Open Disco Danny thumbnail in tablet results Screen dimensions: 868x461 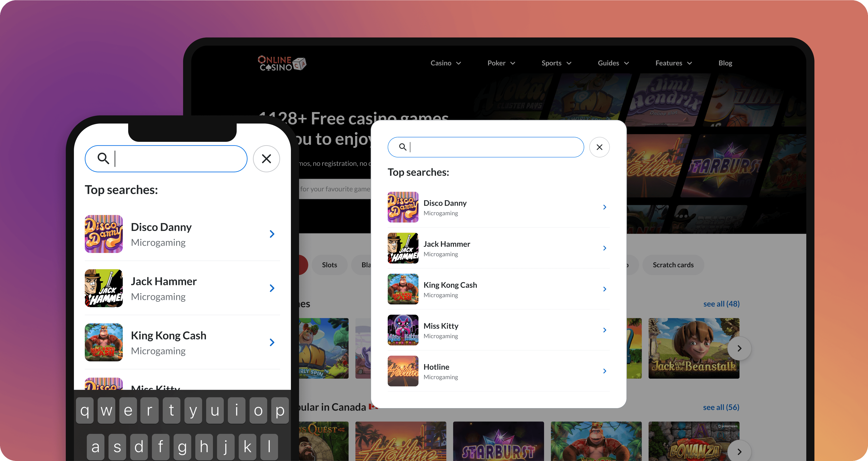pos(403,207)
